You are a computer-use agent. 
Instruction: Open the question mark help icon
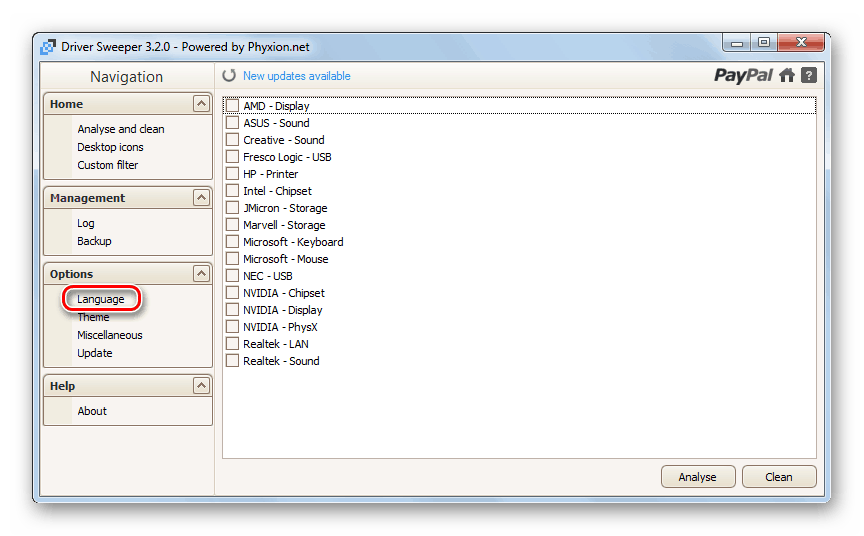(x=808, y=75)
